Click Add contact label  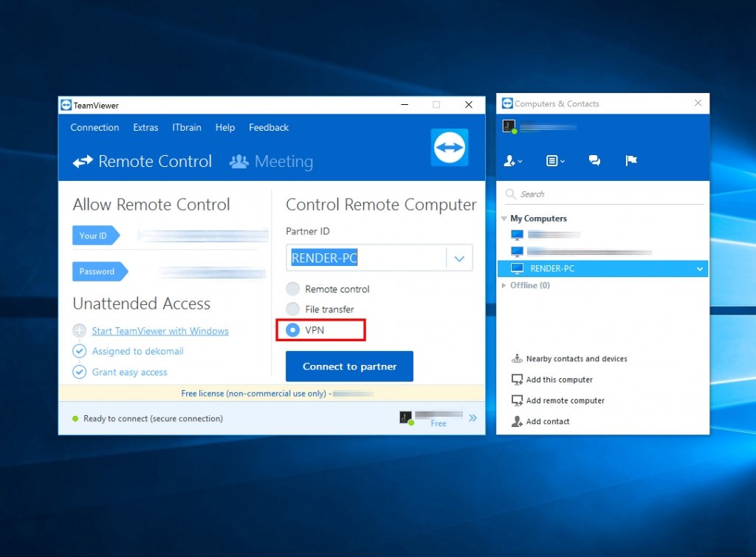pos(548,422)
